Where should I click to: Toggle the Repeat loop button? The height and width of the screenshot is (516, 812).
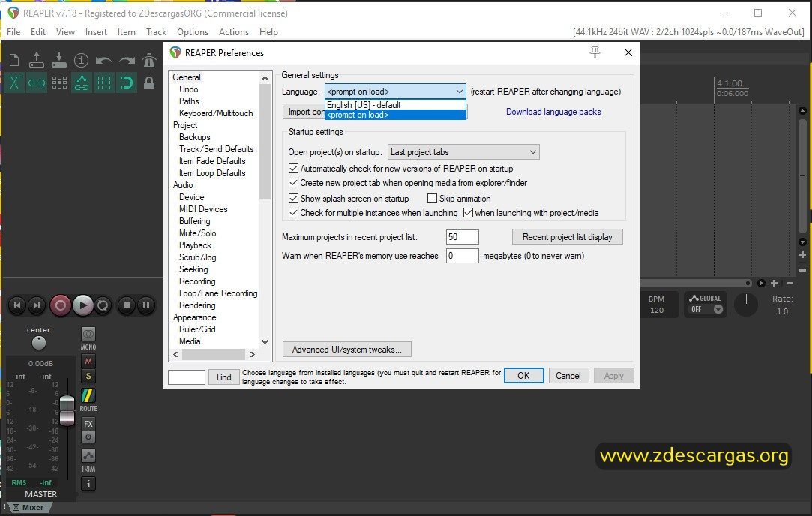(103, 305)
